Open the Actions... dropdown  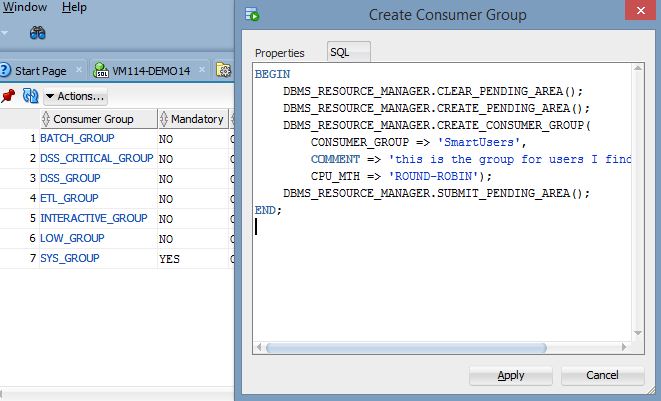coord(75,97)
